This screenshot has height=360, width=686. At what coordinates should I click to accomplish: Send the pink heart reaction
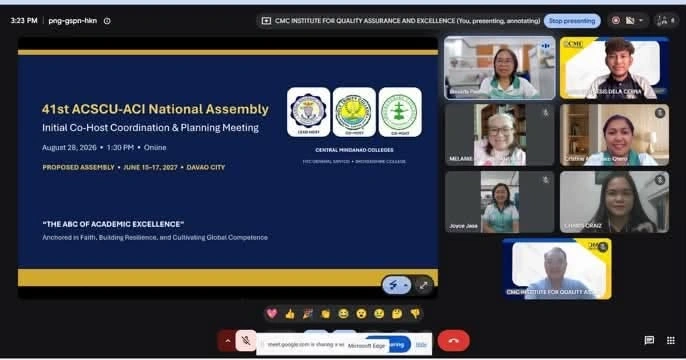pyautogui.click(x=272, y=313)
